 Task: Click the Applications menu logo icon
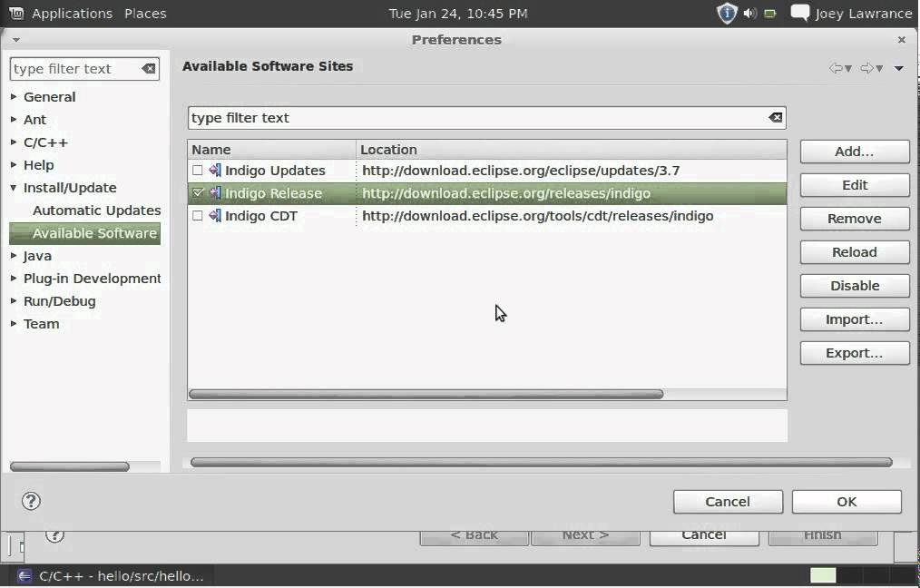(x=16, y=13)
